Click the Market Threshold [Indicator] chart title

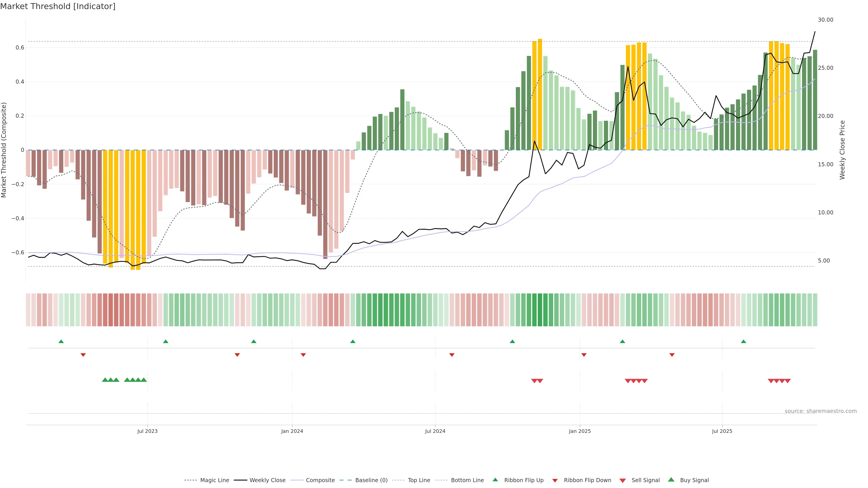click(x=58, y=6)
